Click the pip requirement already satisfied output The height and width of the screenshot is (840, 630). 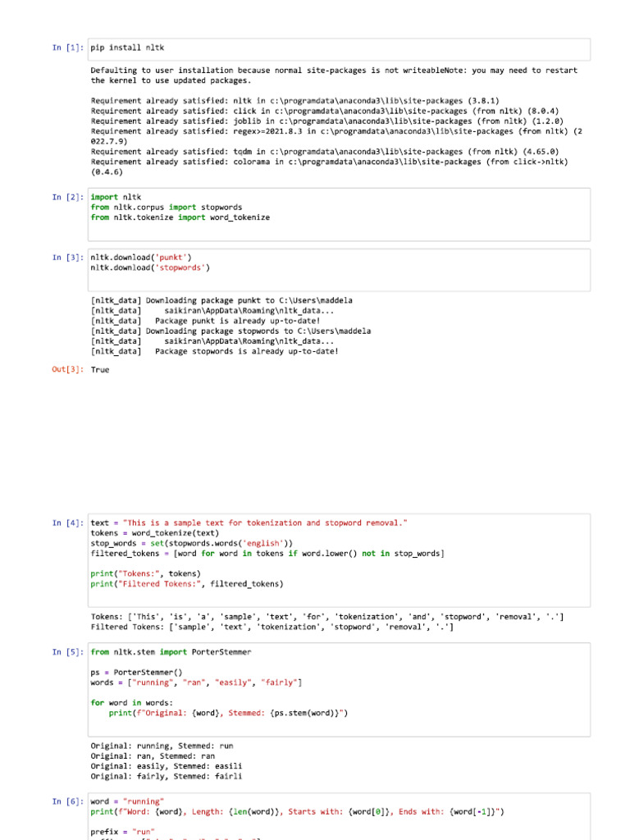click(x=336, y=136)
